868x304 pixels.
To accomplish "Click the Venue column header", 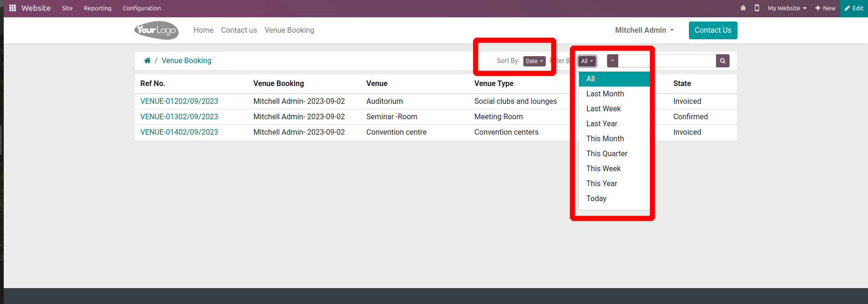I will pos(377,83).
